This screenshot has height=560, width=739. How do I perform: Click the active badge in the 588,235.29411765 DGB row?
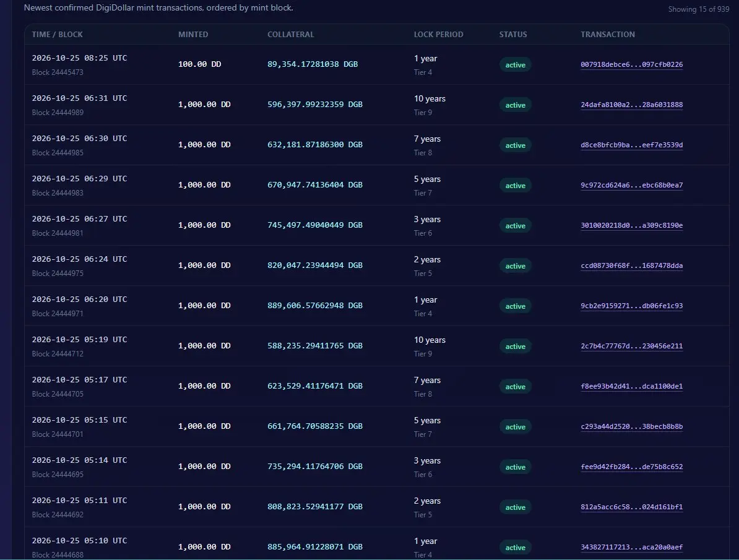pyautogui.click(x=515, y=347)
